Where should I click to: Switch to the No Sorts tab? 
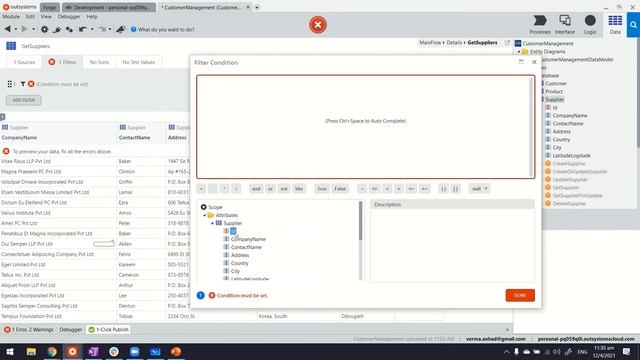[x=99, y=62]
